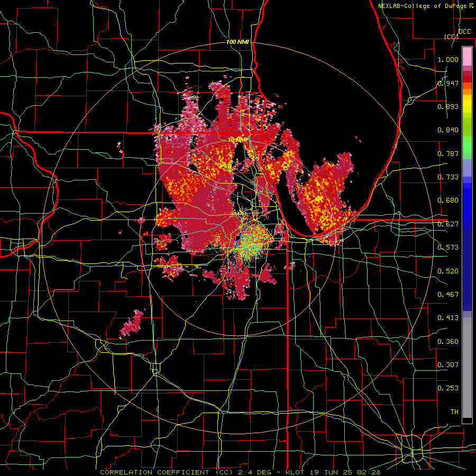Click the 0.413 legend value
476x476 pixels.
(448, 318)
